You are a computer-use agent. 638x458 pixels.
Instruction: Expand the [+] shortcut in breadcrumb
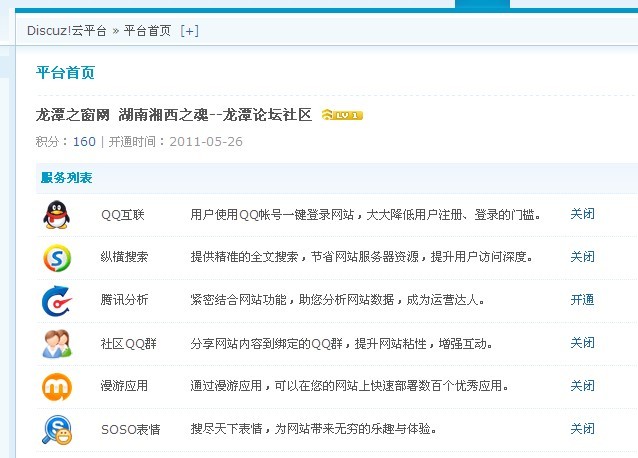click(190, 31)
